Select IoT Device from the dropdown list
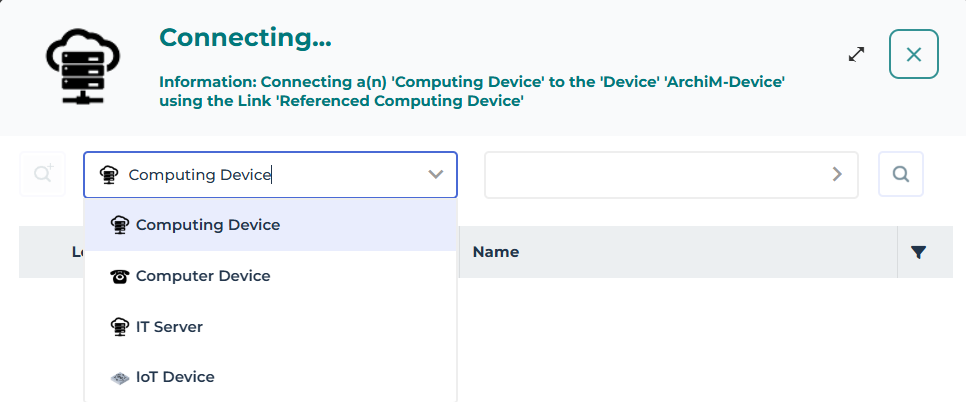The image size is (966, 402). 175,378
